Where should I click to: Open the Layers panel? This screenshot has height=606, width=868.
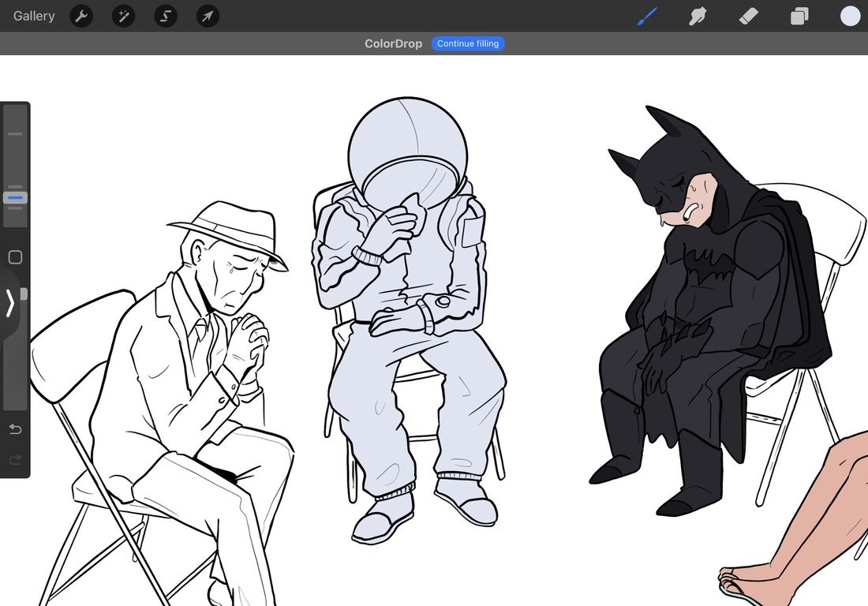click(799, 16)
